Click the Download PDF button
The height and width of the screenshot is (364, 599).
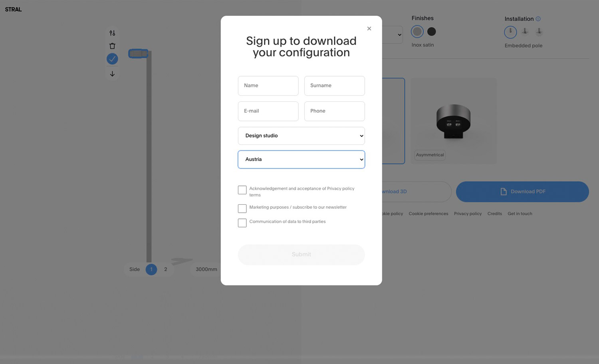point(522,192)
